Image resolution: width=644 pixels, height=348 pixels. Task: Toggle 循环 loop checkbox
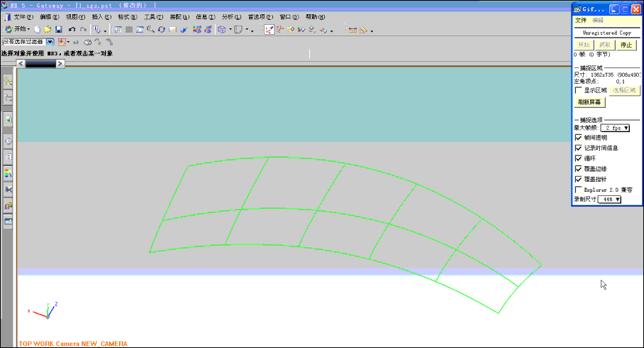[x=578, y=158]
